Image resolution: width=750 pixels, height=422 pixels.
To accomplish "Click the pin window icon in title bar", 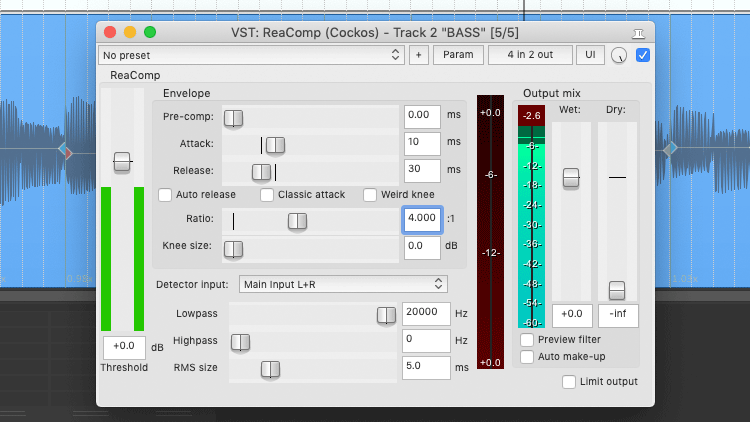I will coord(639,33).
